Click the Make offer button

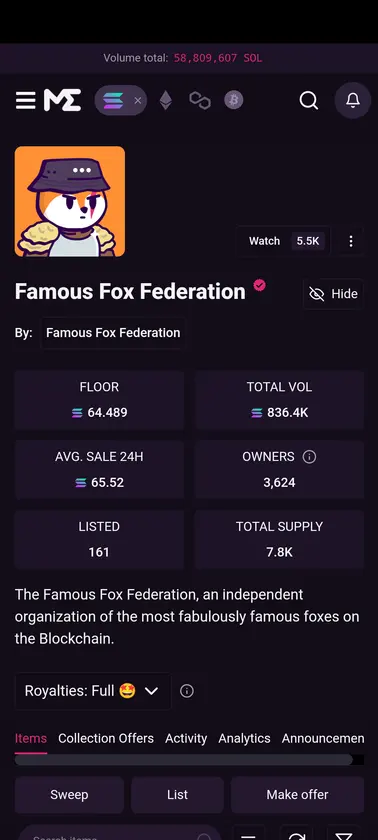[297, 794]
